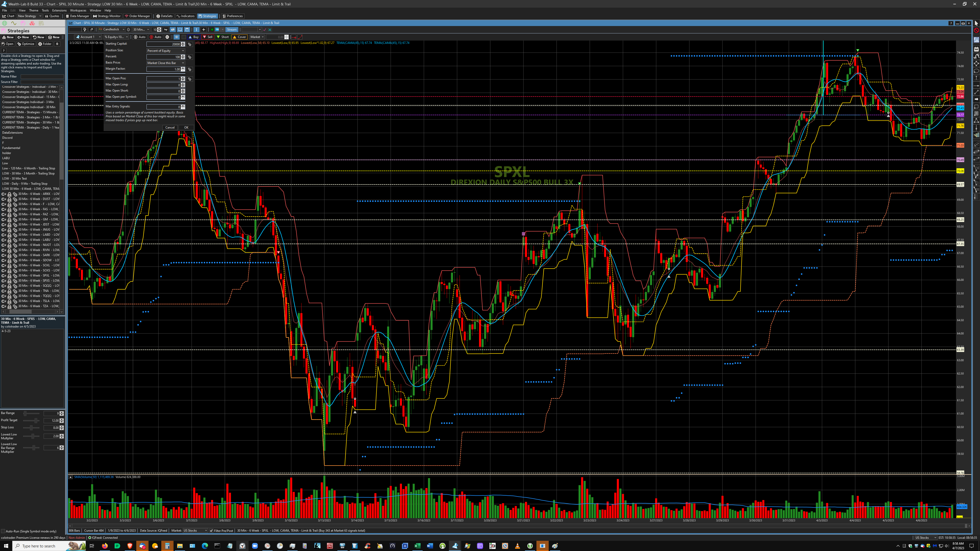Open the 30 Min scale dropdown
The image size is (980, 551).
pos(141,30)
